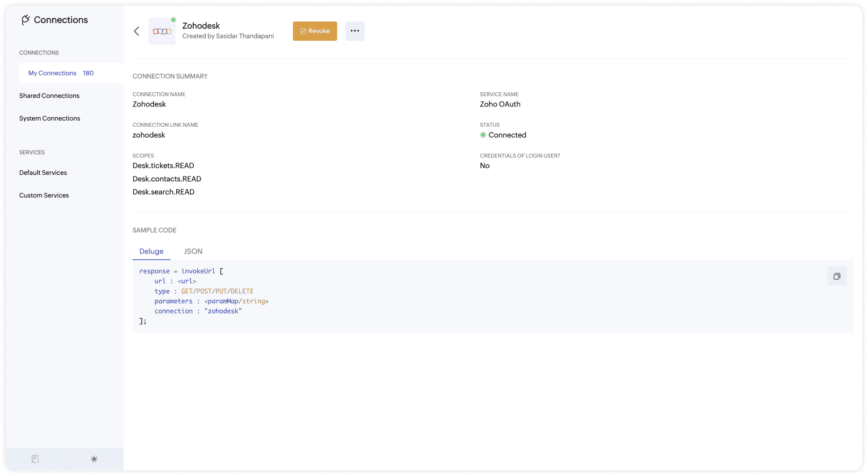Open the docs book icon in sidebar footer
This screenshot has width=868, height=476.
[35, 459]
